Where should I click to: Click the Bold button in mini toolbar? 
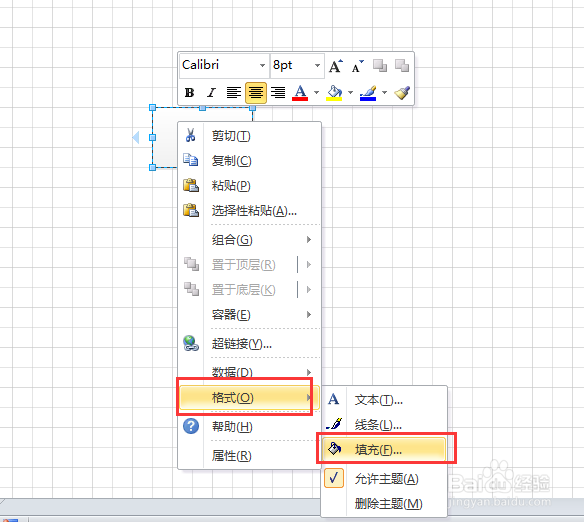click(189, 92)
